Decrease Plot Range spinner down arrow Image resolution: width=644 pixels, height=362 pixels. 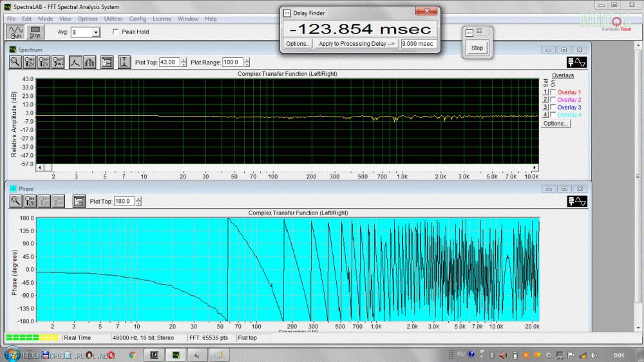click(x=247, y=64)
